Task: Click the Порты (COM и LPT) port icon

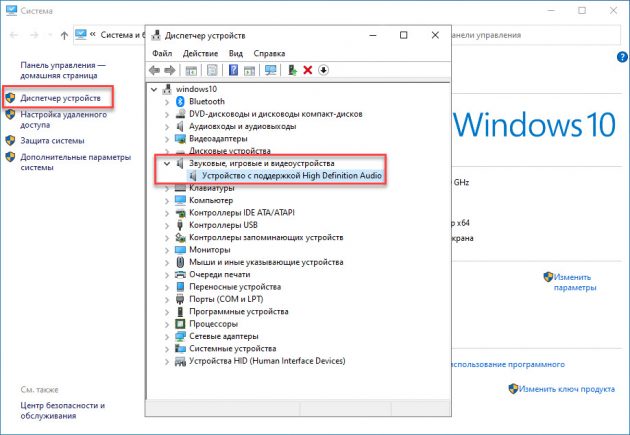Action: [x=180, y=299]
